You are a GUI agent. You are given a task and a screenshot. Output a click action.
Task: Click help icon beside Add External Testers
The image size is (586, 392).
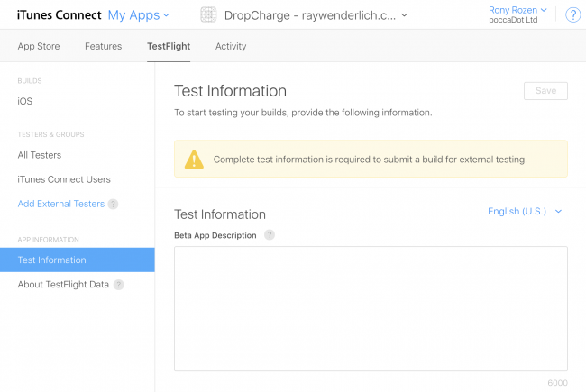click(113, 205)
